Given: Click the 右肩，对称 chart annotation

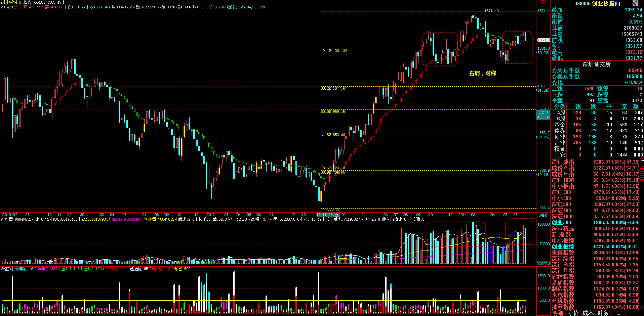Looking at the screenshot, I should pos(482,73).
